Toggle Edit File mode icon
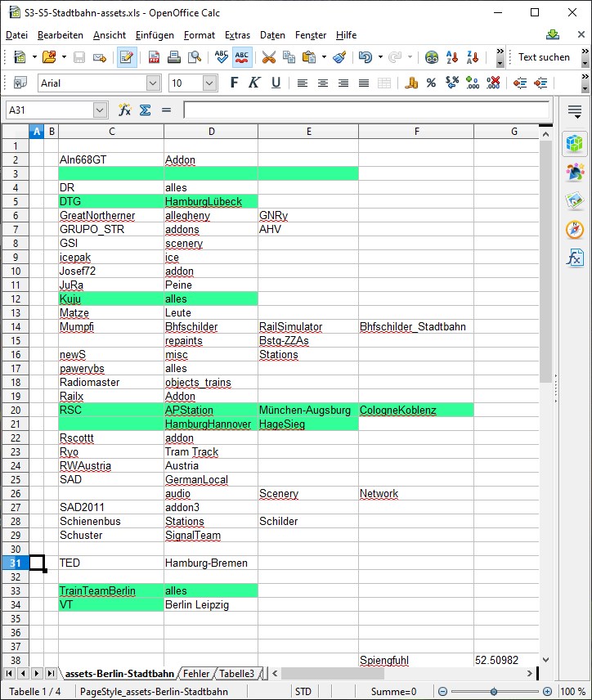 coord(127,57)
